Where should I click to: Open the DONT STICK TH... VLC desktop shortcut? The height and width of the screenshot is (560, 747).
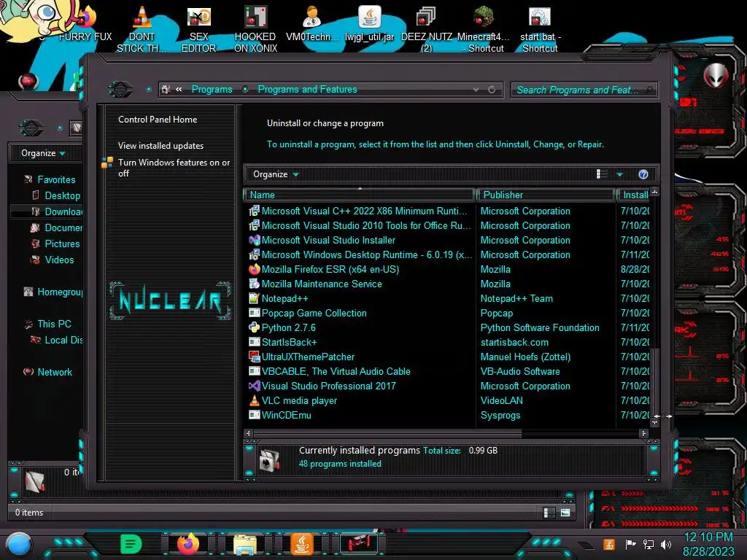142,29
